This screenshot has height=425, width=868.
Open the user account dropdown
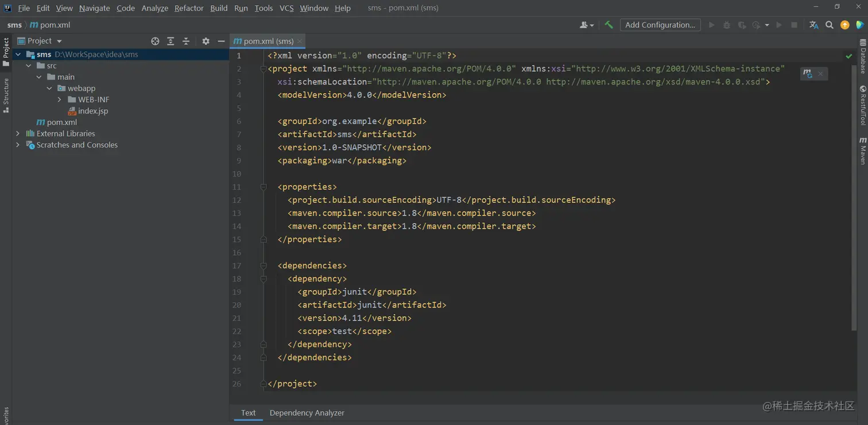[587, 25]
